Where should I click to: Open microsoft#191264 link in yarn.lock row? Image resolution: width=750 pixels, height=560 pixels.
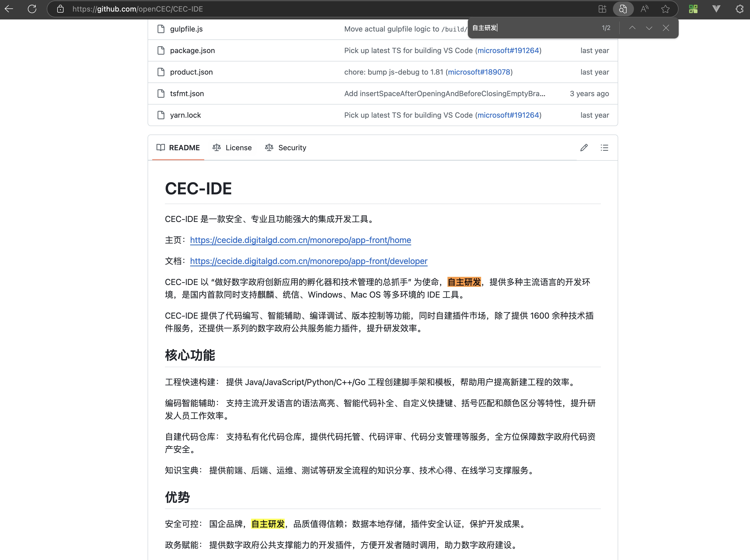tap(508, 115)
